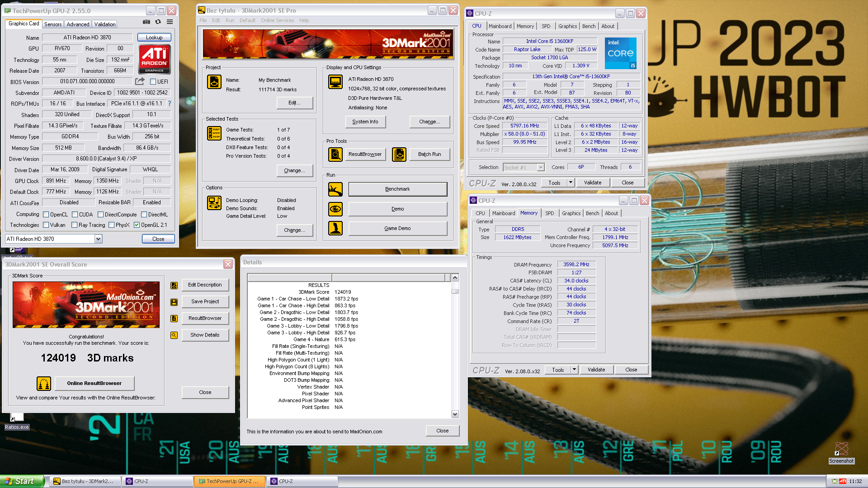
Task: Open SPD tab in lower CPU-Z window
Action: coord(549,213)
